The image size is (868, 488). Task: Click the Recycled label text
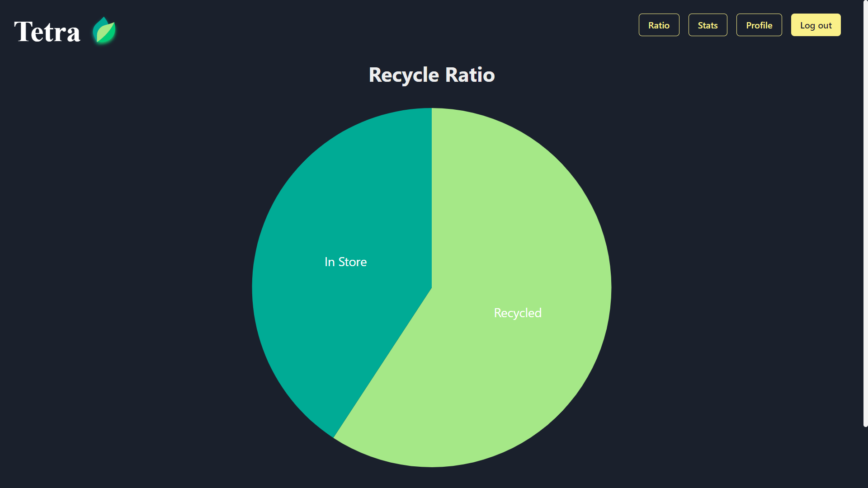(517, 313)
